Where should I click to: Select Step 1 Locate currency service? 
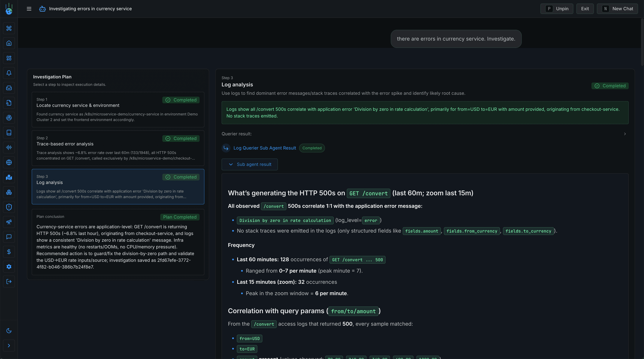(x=118, y=110)
